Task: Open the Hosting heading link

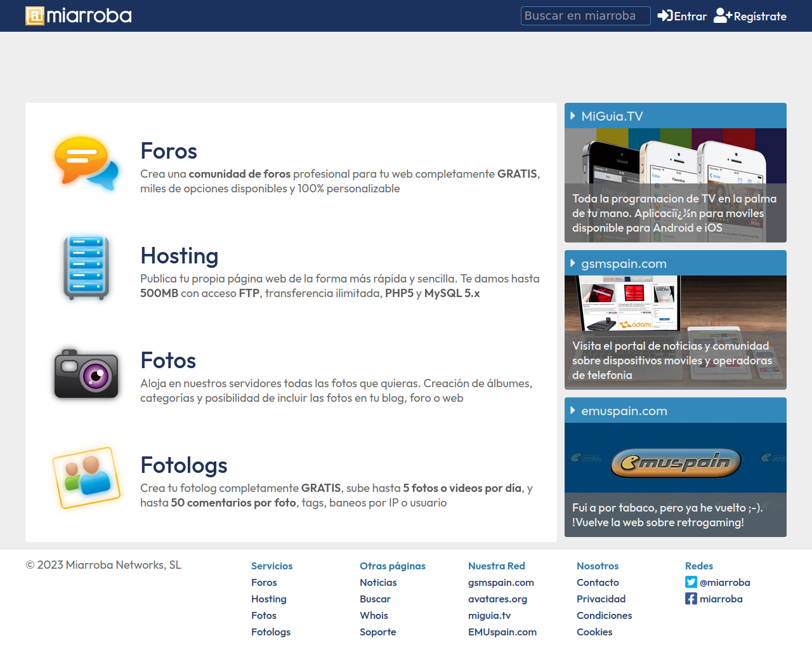Action: (x=180, y=256)
